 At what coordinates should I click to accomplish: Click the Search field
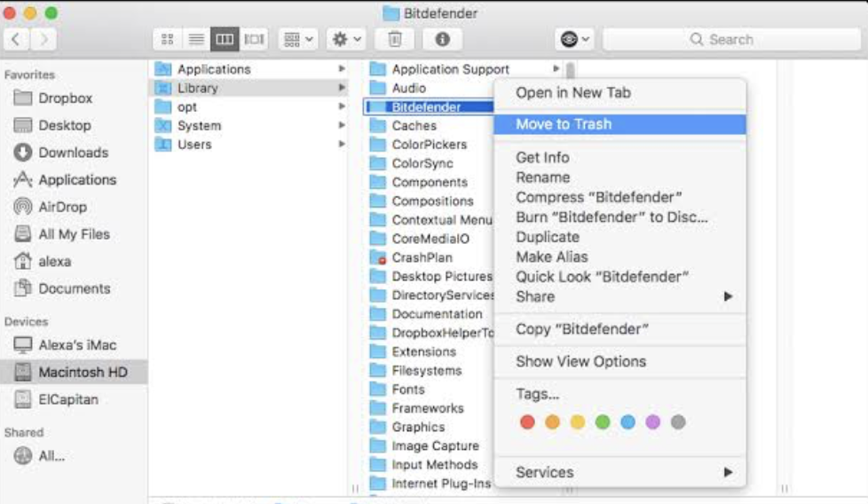[x=731, y=39]
